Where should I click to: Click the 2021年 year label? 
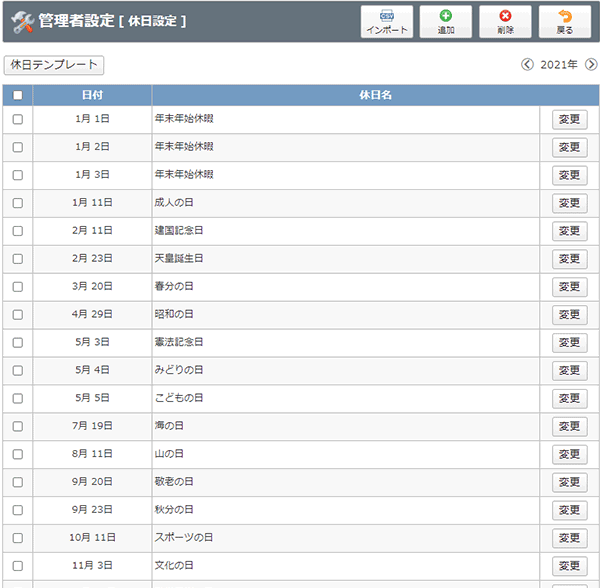click(559, 65)
